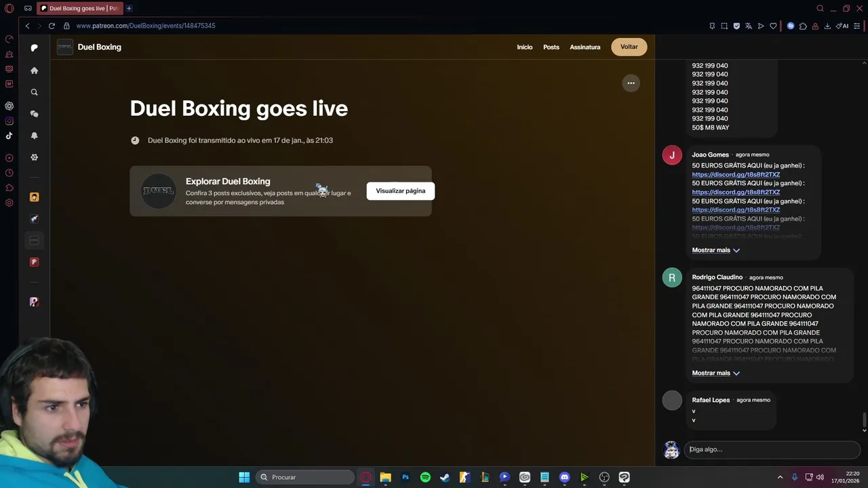Open Photoshop from the taskbar
868x488 pixels.
406,477
